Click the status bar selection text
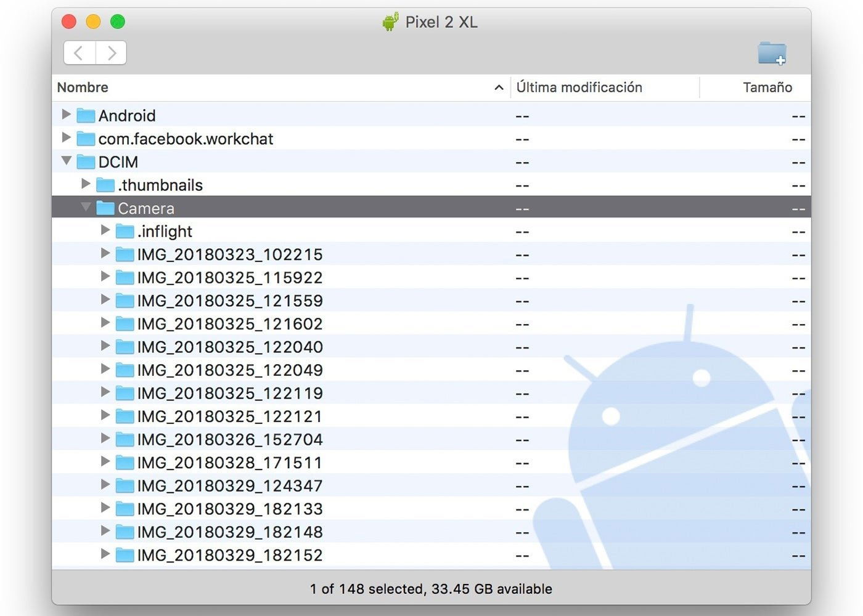Image resolution: width=863 pixels, height=616 pixels. [431, 589]
